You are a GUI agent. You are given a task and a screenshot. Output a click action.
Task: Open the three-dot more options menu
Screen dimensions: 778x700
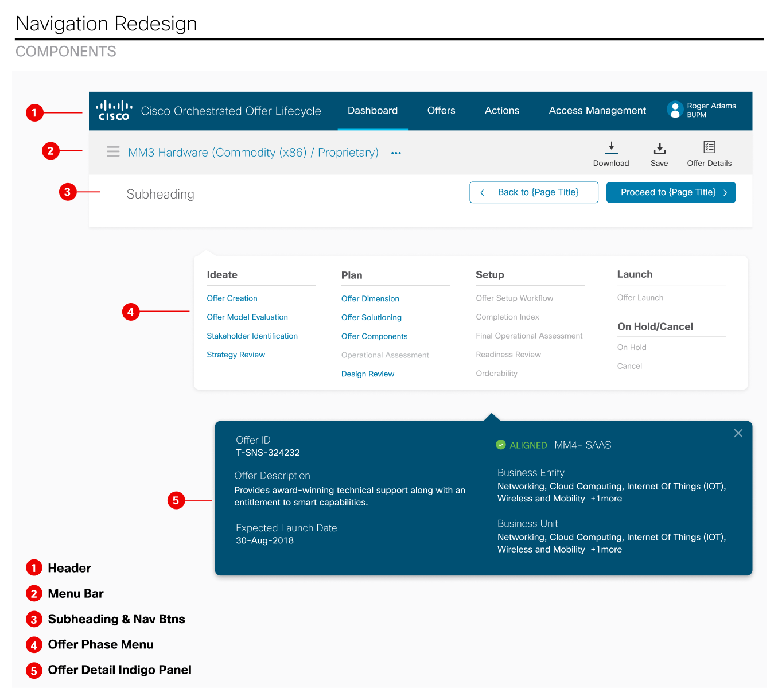coord(396,153)
